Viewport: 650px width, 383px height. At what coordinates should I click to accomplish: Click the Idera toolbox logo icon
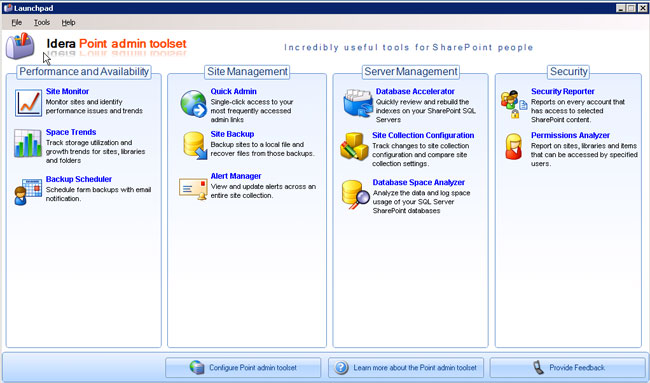click(x=20, y=46)
